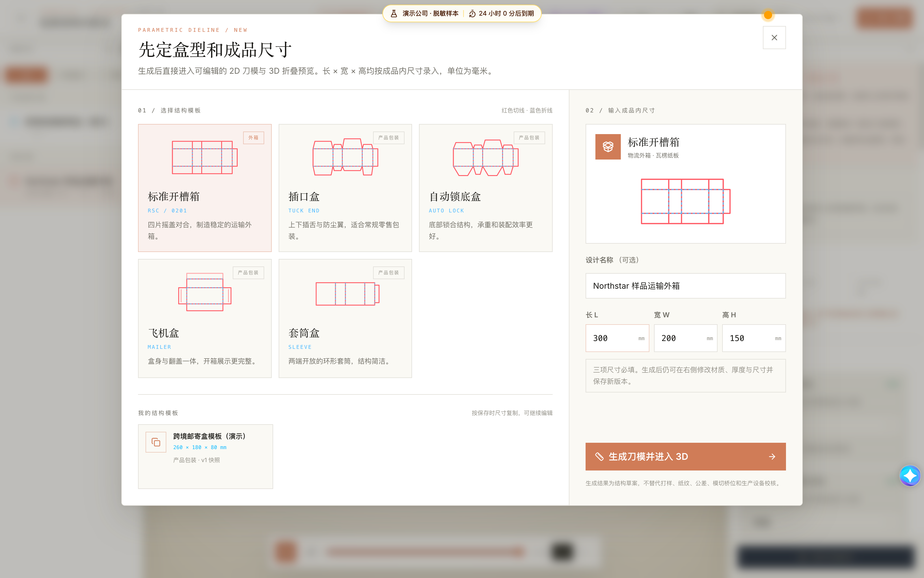This screenshot has height=578, width=924.
Task: Click 产品包装 tag on 自动锁底盒 card
Action: pos(529,138)
